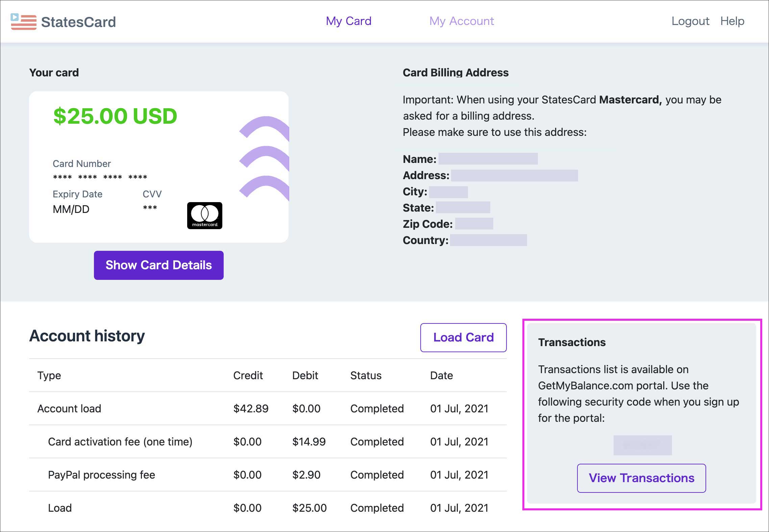Open the Help link
The image size is (769, 532).
(732, 21)
